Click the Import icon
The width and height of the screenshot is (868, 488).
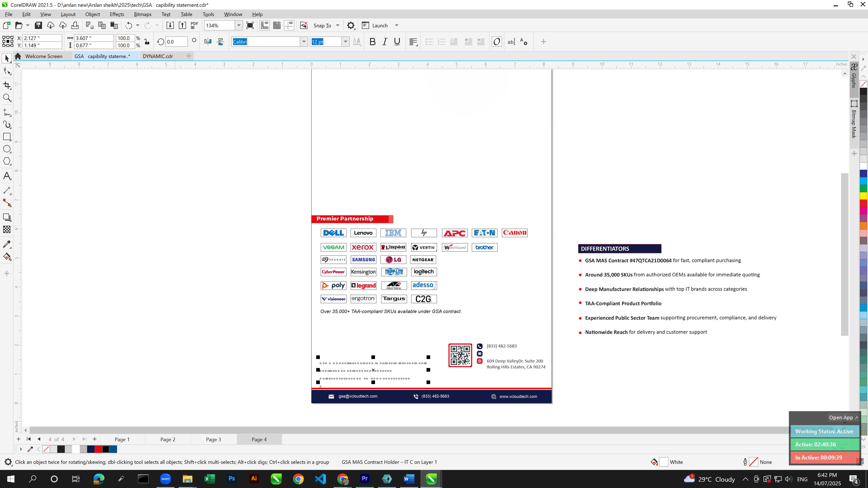pyautogui.click(x=170, y=25)
